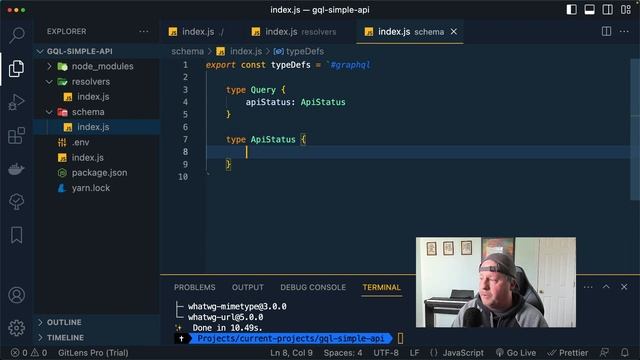Open the root index.js file
This screenshot has height=360, width=640.
point(96,158)
